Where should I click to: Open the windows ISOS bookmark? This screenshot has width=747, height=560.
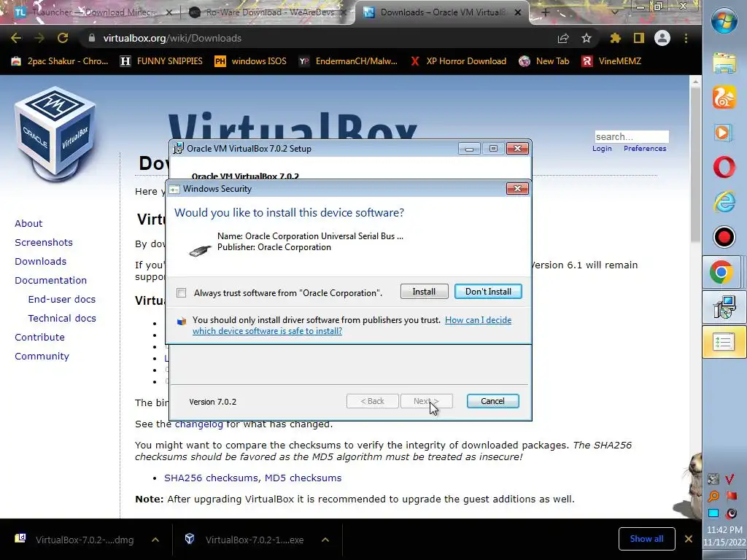251,61
